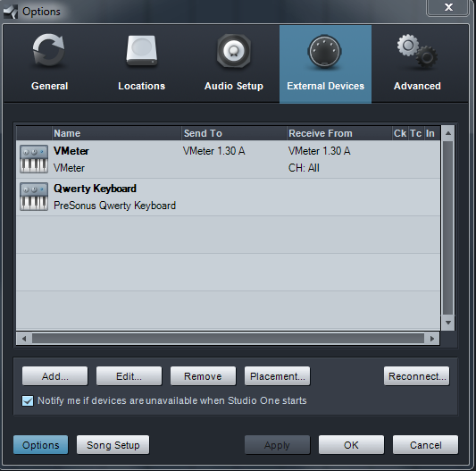Select the bold Qwerty Keyboard device name
The height and width of the screenshot is (471, 476).
tap(95, 189)
